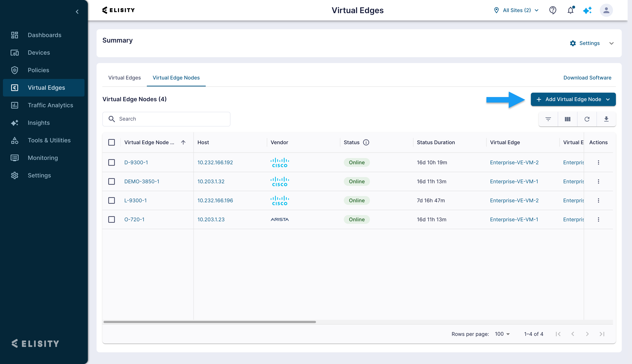Open the AI sparkle assistant icon
The height and width of the screenshot is (364, 632).
coord(587,10)
